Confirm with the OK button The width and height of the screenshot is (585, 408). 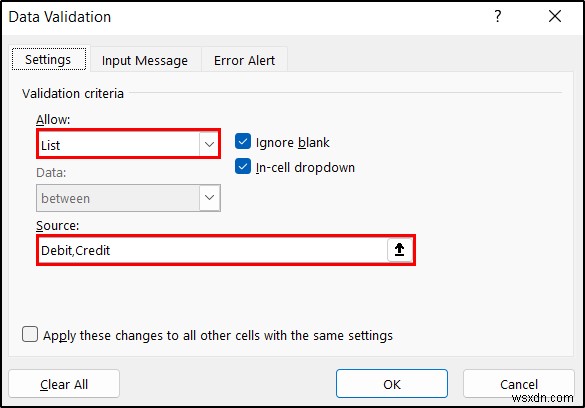point(392,384)
